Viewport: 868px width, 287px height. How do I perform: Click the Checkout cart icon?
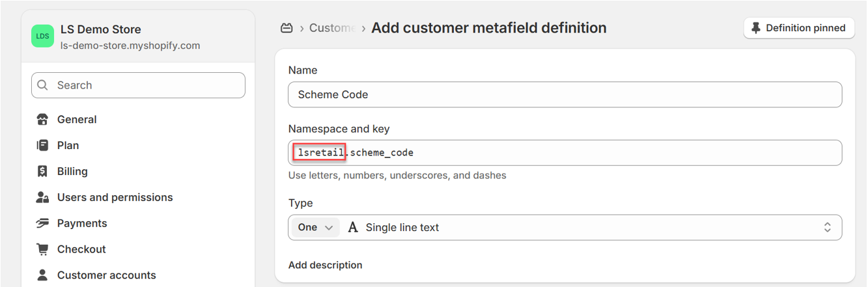pos(42,249)
